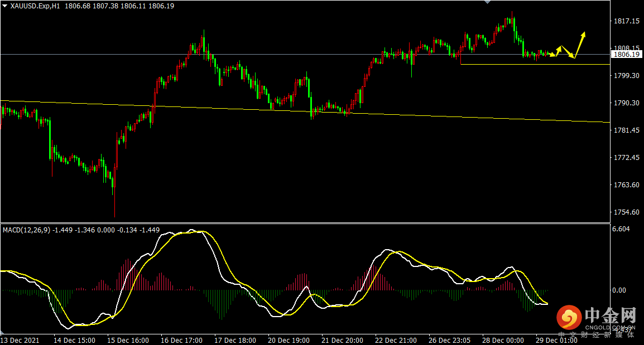Click the 22 Dec 21:00 time label

pyautogui.click(x=396, y=341)
